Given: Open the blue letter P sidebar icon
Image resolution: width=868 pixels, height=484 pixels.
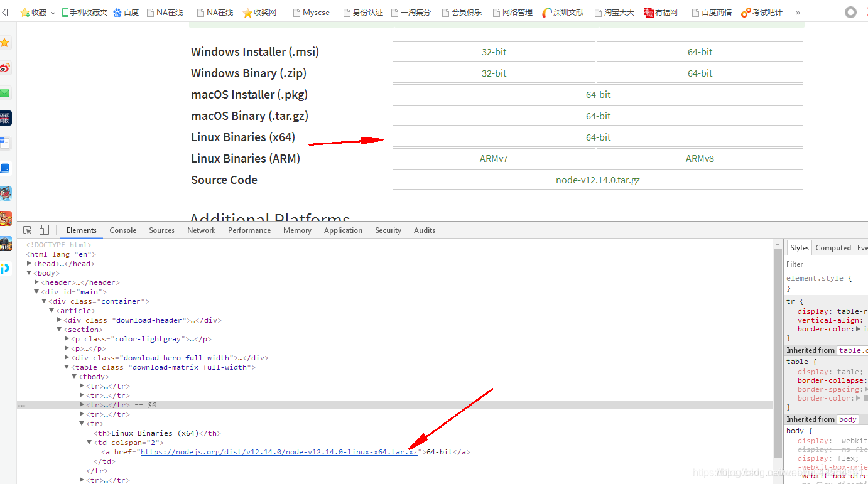Looking at the screenshot, I should pos(5,269).
